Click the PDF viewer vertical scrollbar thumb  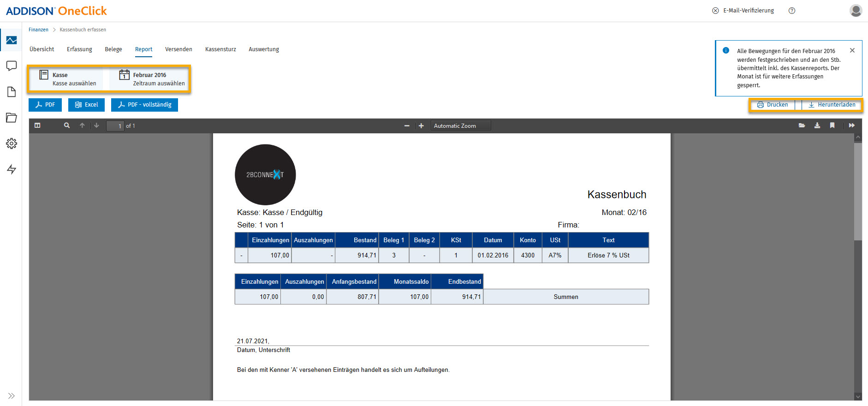click(858, 191)
